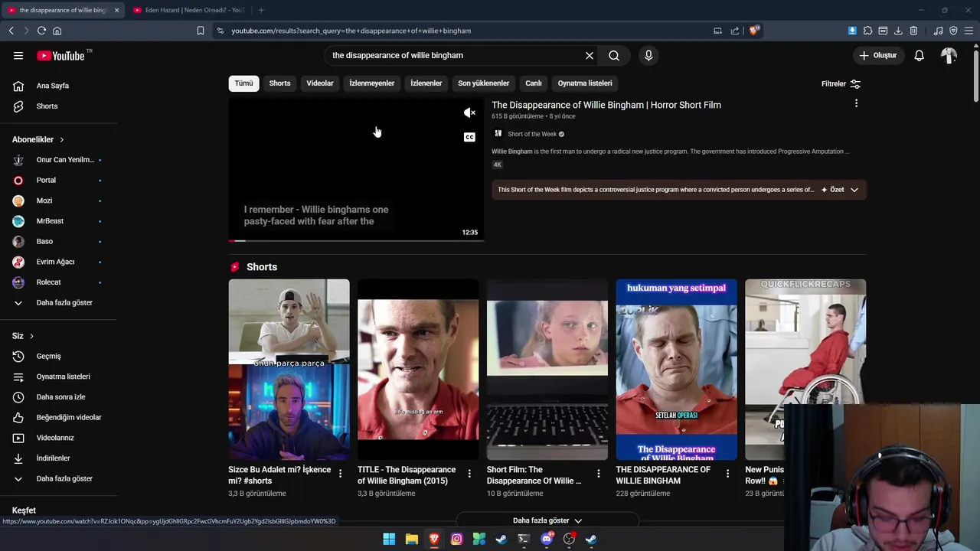Open options for 'TITLE - The Disappearance' short
The width and height of the screenshot is (980, 551).
[469, 474]
